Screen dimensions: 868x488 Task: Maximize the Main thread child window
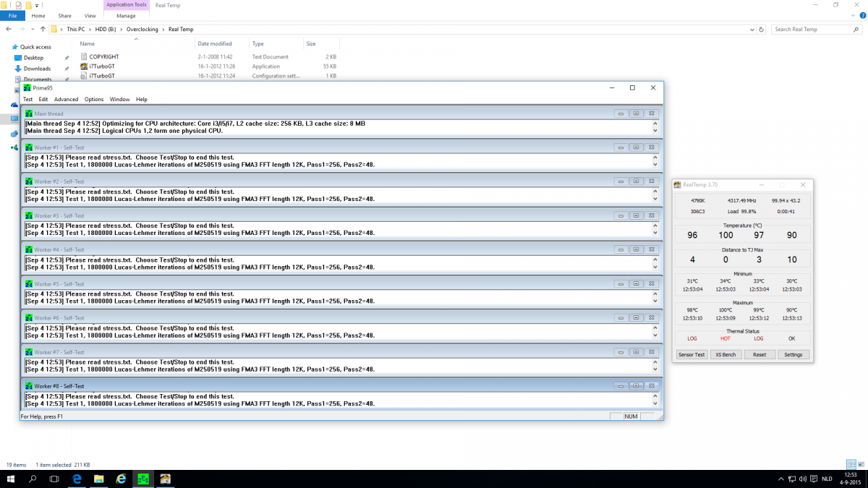pos(636,114)
